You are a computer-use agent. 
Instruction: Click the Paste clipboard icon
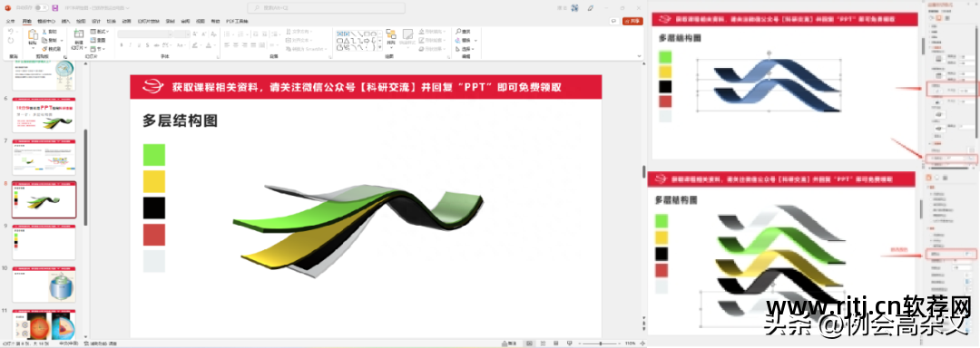[x=34, y=34]
